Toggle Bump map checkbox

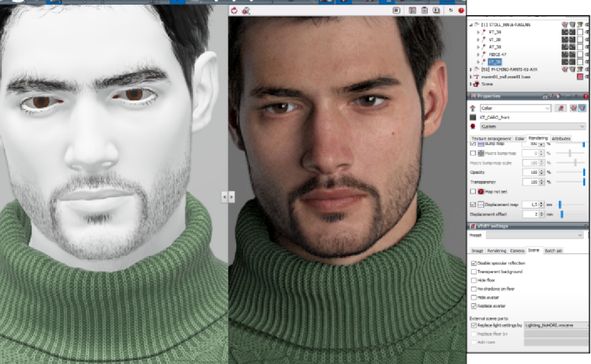(x=473, y=144)
